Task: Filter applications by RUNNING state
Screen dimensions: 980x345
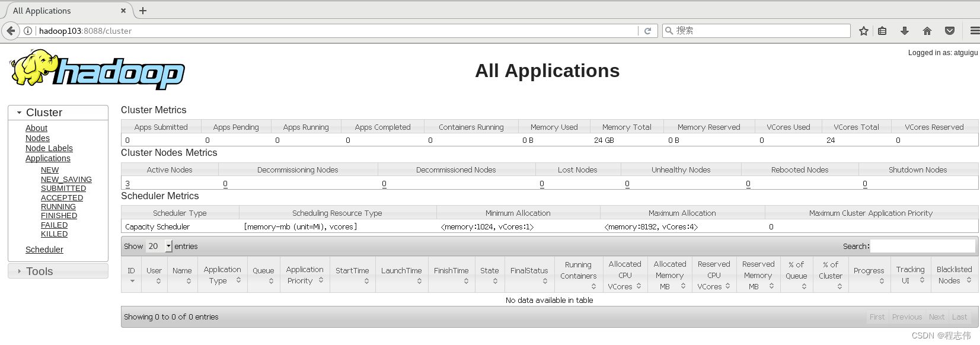Action: 58,207
